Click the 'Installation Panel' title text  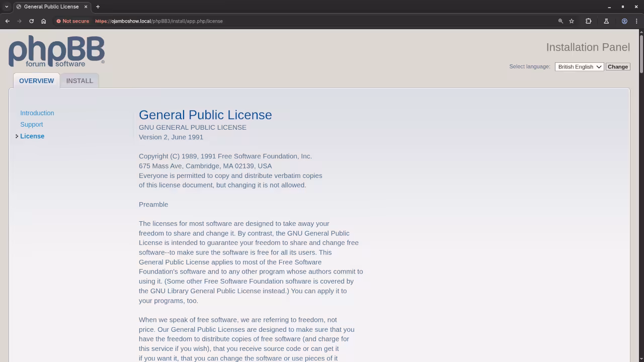(588, 47)
